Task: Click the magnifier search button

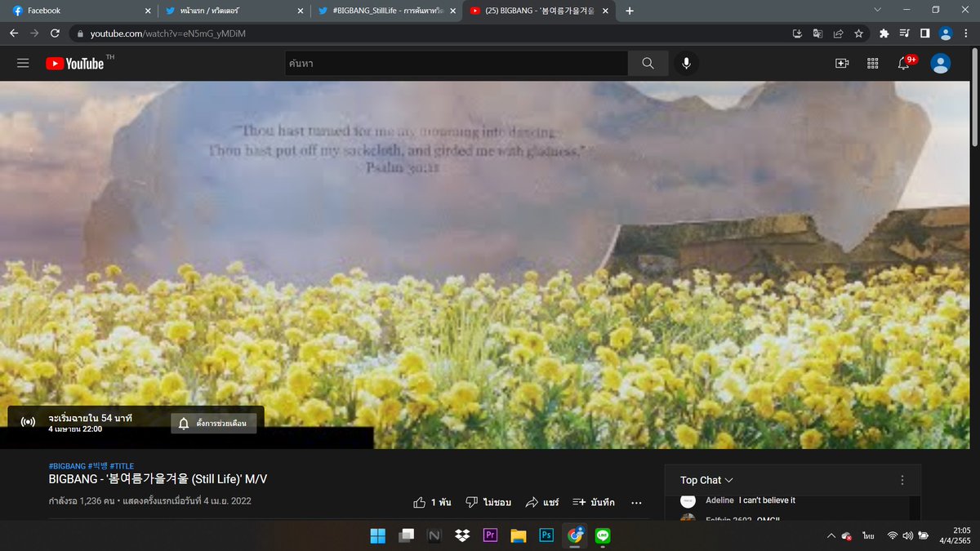Action: pos(648,63)
